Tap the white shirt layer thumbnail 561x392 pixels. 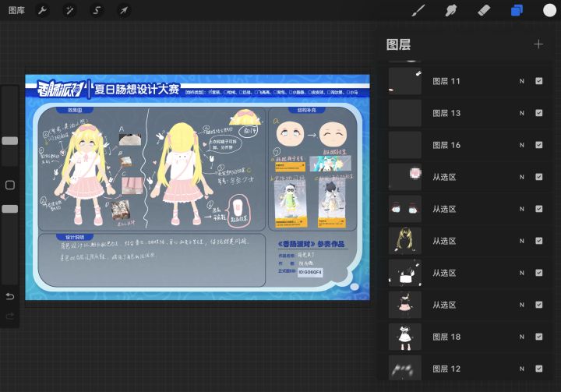click(x=405, y=273)
